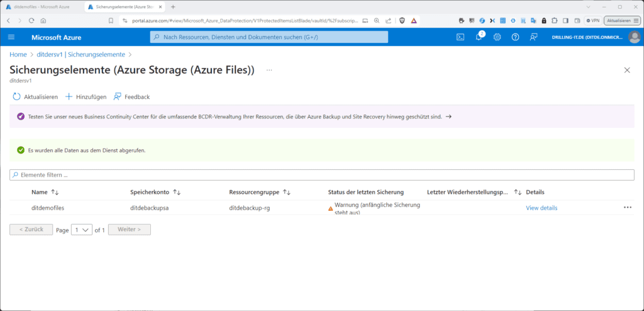Click the user account avatar
The height and width of the screenshot is (311, 644).
(634, 37)
